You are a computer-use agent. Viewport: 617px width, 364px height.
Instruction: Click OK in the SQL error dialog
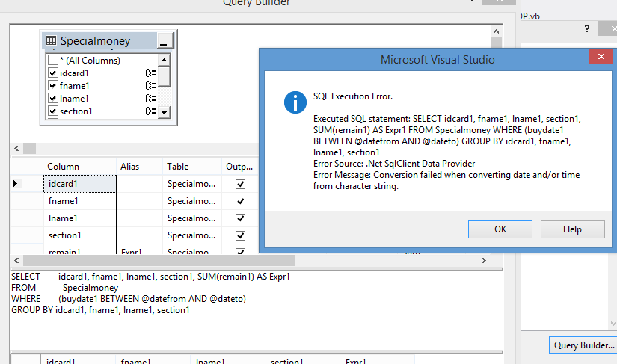[500, 229]
